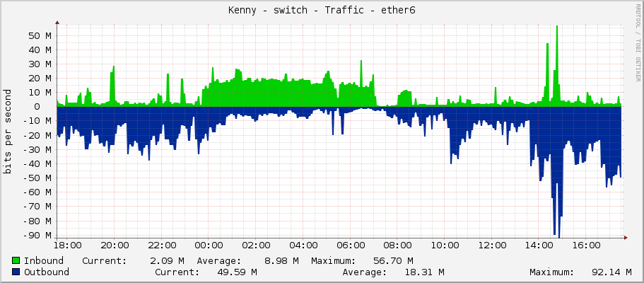Click the '12:00' time axis label
This screenshot has width=644, height=283.
tap(491, 246)
